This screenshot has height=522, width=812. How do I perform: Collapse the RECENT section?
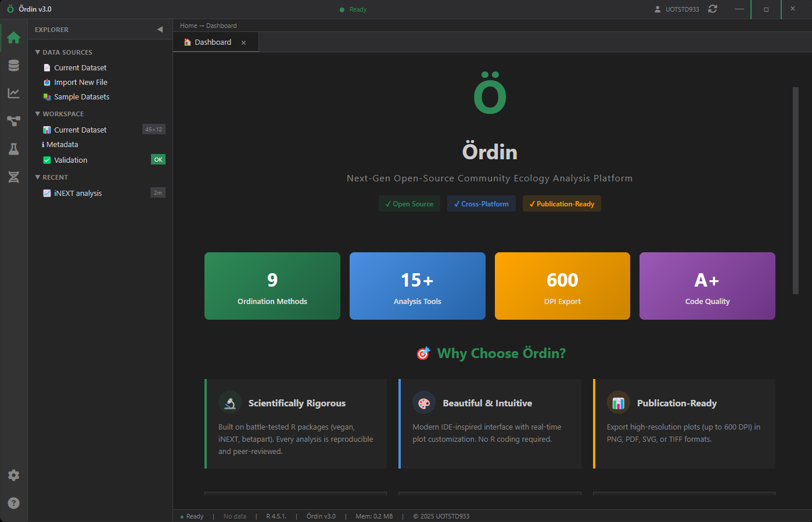click(x=38, y=177)
